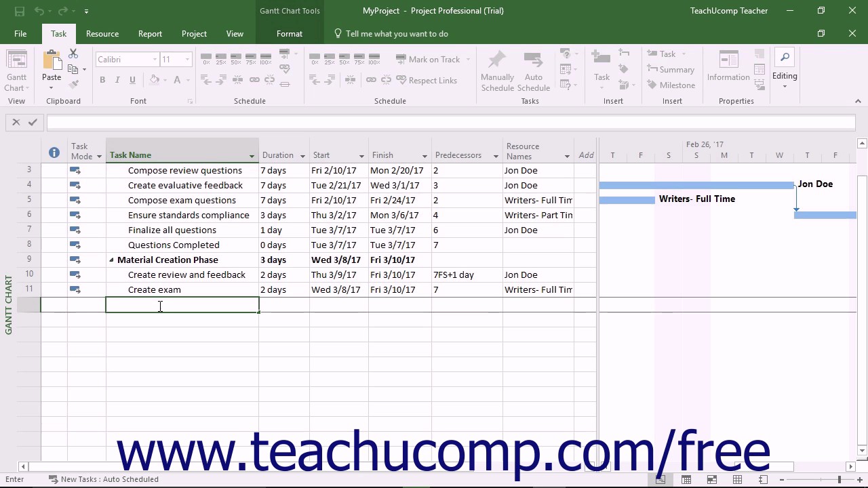Screen dimensions: 868x488
Task: Switch to Task Usage view in status bar
Action: (x=686, y=479)
